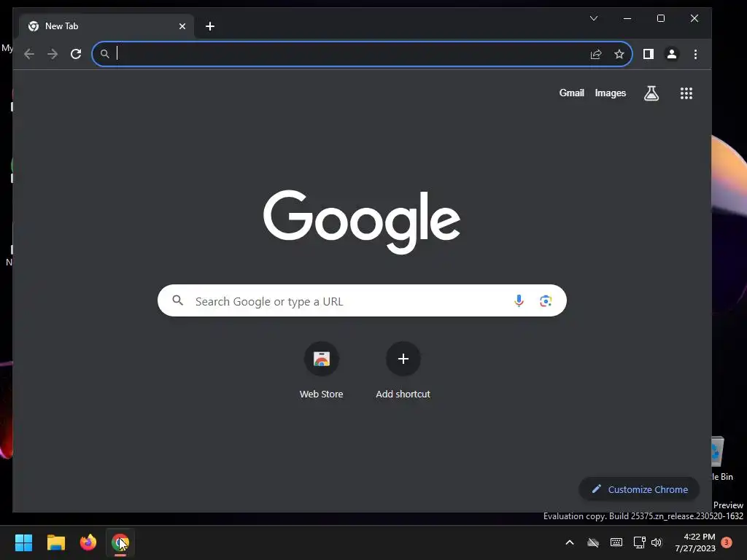Click the cloud sync tray icon
747x560 pixels.
592,542
